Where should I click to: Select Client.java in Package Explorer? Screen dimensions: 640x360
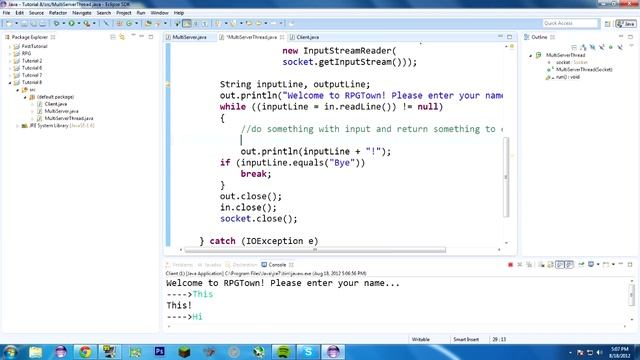pyautogui.click(x=56, y=104)
